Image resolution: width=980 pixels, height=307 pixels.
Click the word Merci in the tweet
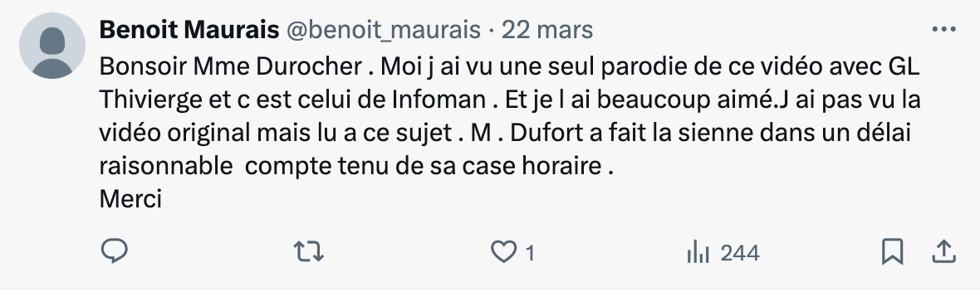(130, 198)
